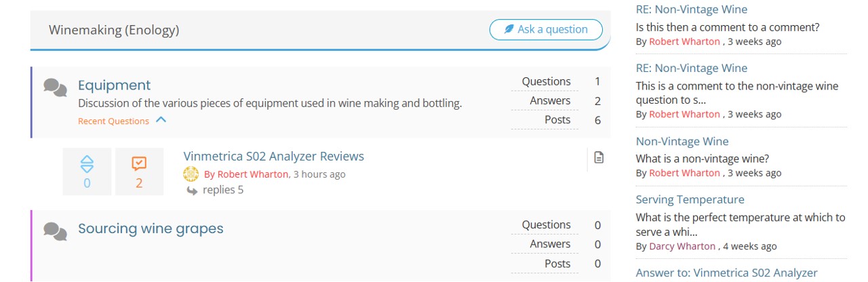The image size is (868, 282).
Task: Click the orange answers checkmark icon
Action: tap(139, 163)
